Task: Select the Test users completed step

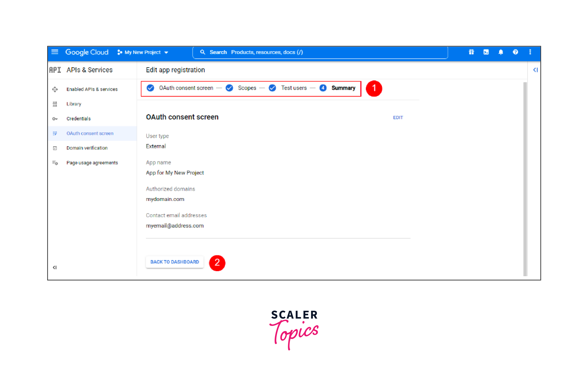Action: coord(294,88)
